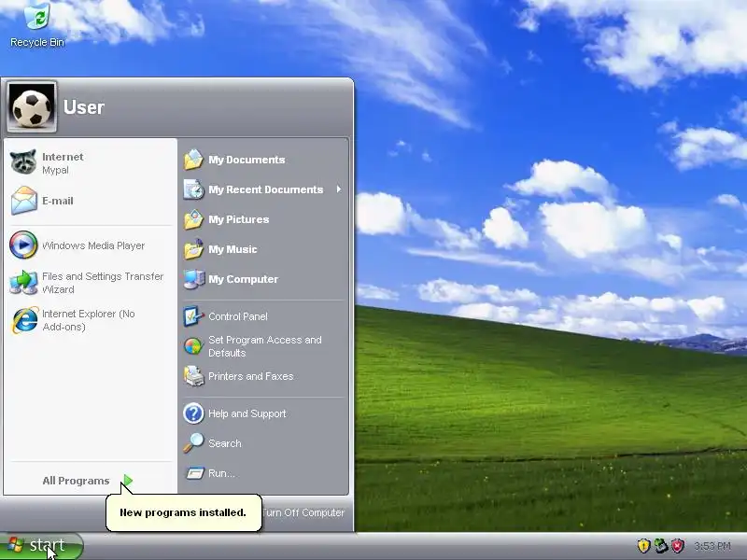Click the start button
The width and height of the screenshot is (747, 560).
point(41,546)
